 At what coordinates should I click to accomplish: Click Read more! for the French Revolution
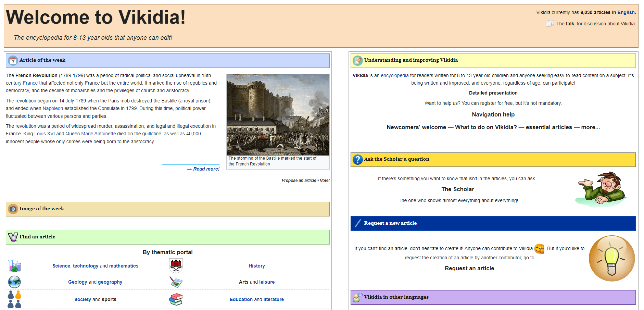click(203, 169)
